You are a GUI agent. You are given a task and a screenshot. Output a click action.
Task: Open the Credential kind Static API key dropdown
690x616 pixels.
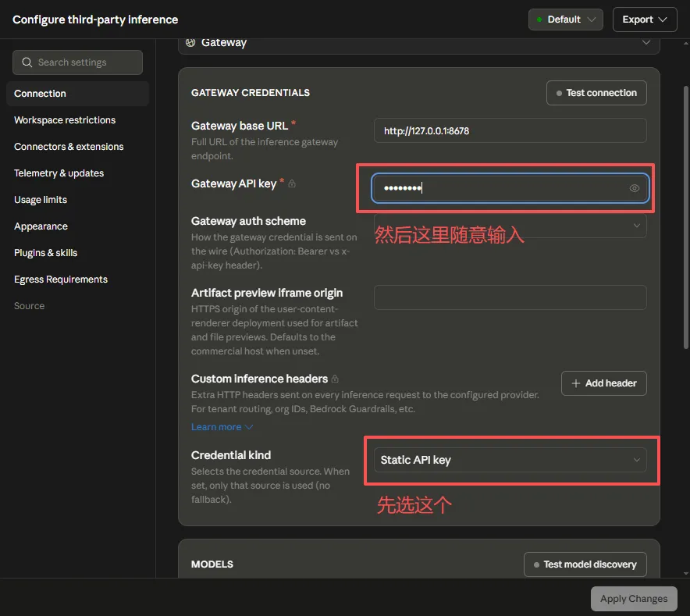click(x=510, y=460)
